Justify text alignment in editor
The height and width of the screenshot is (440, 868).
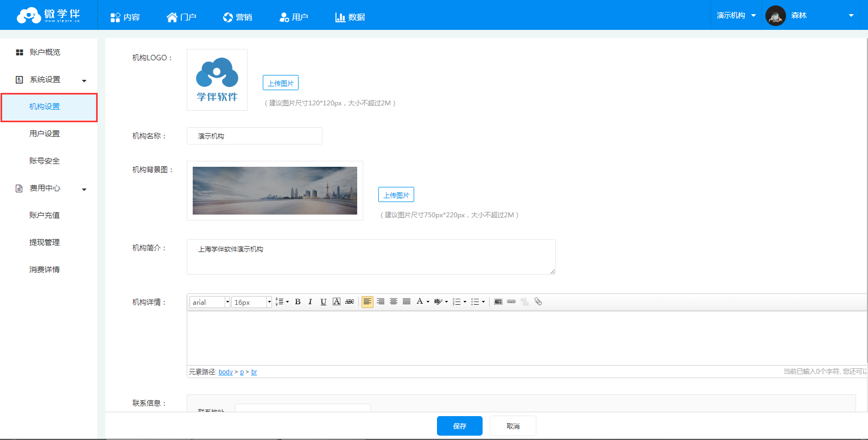pos(407,301)
